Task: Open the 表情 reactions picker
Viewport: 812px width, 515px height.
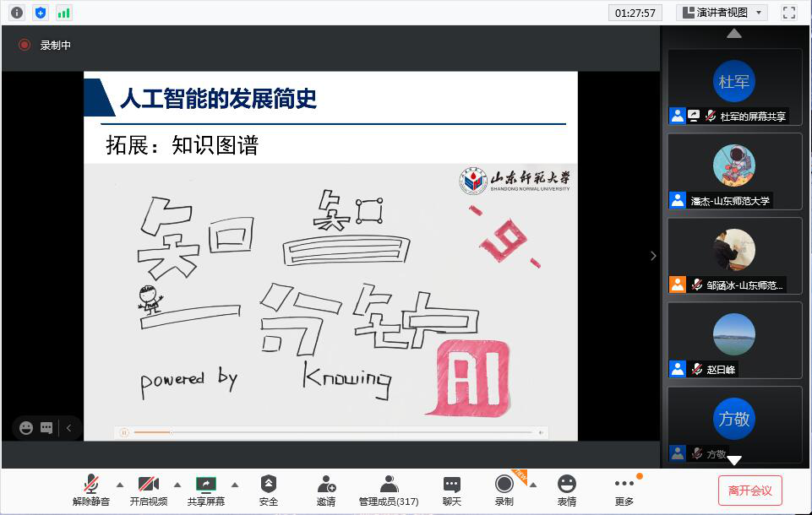Action: tap(567, 490)
